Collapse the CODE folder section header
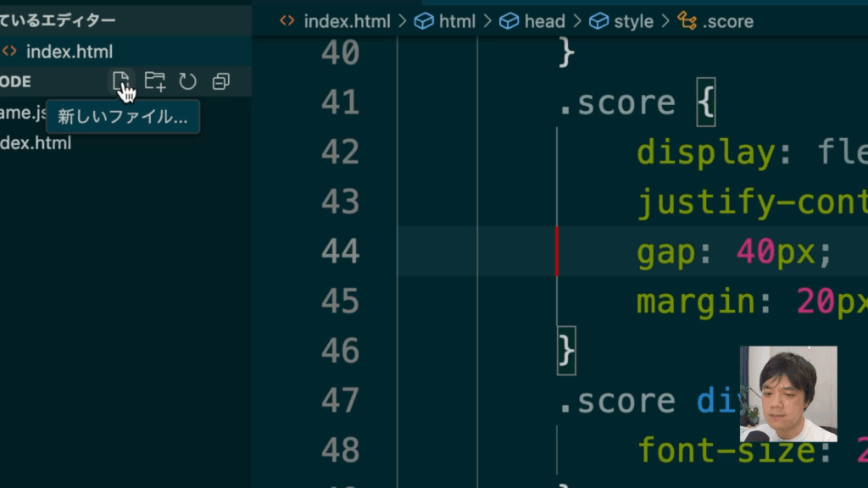The width and height of the screenshot is (868, 488). tap(17, 81)
